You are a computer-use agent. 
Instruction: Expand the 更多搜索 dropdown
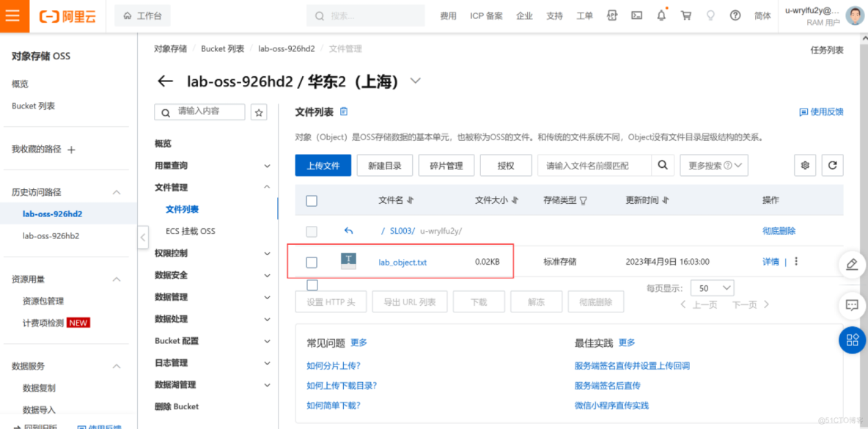click(x=713, y=166)
